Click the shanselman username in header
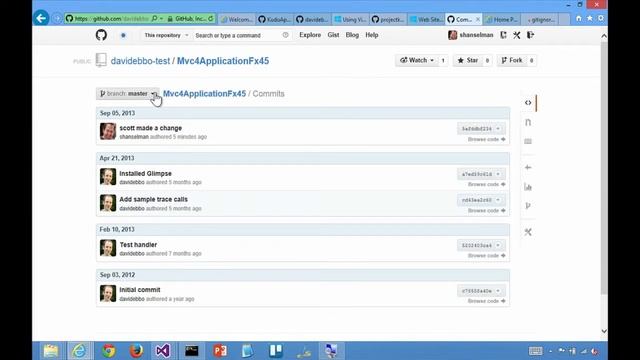 [476, 35]
